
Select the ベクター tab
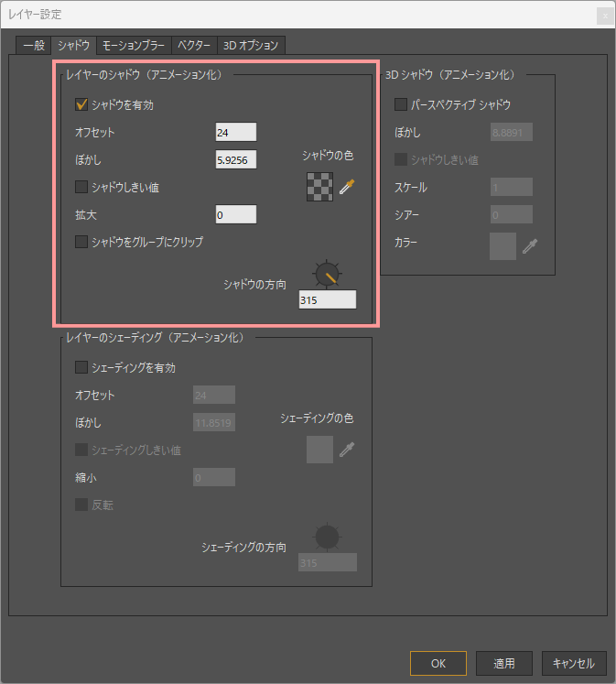pos(194,45)
